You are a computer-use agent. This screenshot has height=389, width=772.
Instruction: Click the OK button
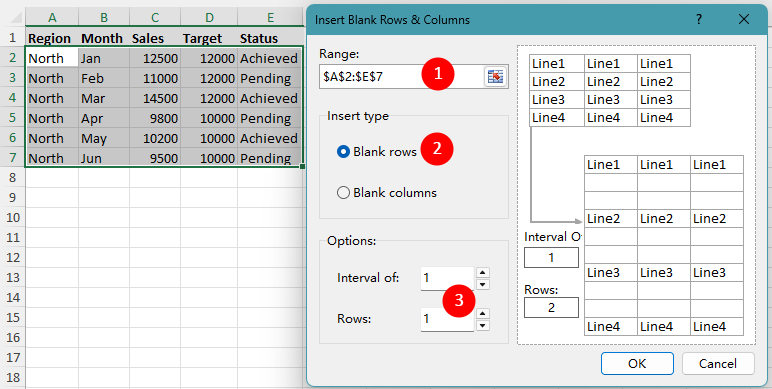(x=637, y=363)
